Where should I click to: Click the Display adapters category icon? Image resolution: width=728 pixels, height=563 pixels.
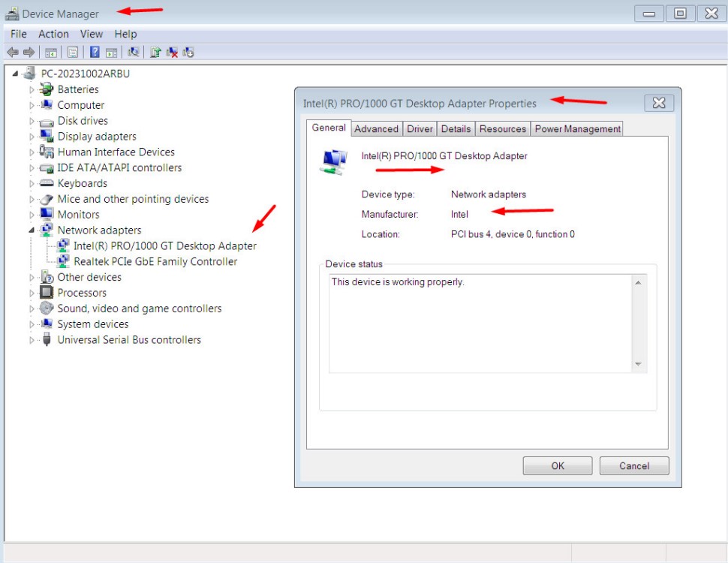[47, 136]
